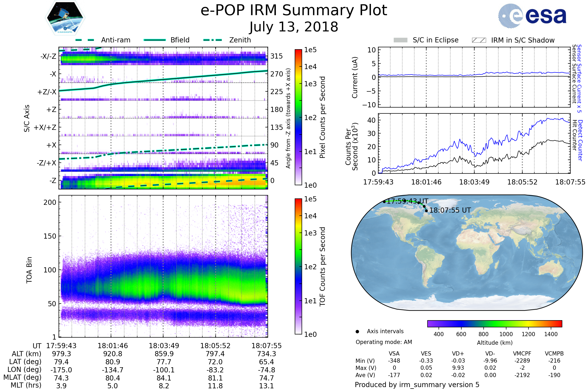Screen dimensions: 588x392
Task: Click the July 13, 2018 date heading
Action: pyautogui.click(x=294, y=27)
